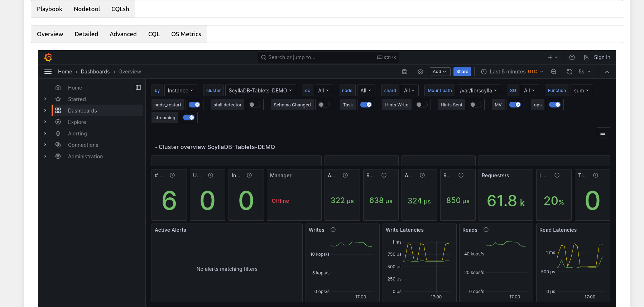
Task: Open the news feed RSS icon
Action: pyautogui.click(x=586, y=57)
